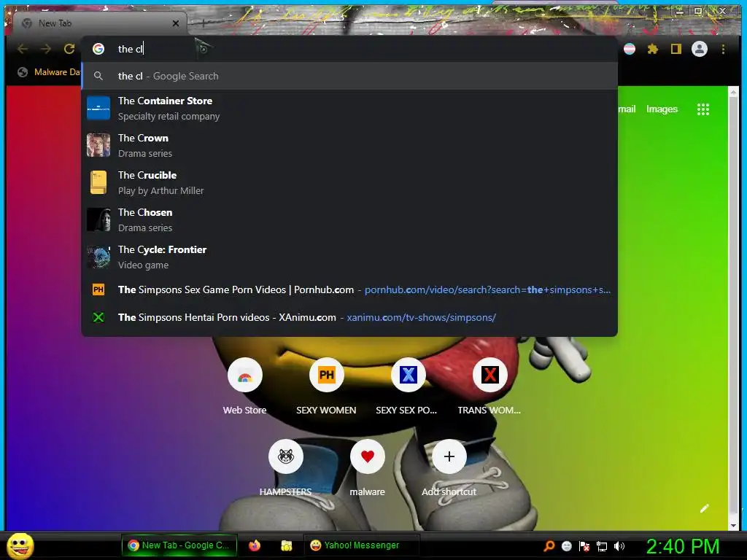This screenshot has width=747, height=560.
Task: Launch Firefox from the taskbar
Action: click(x=255, y=545)
